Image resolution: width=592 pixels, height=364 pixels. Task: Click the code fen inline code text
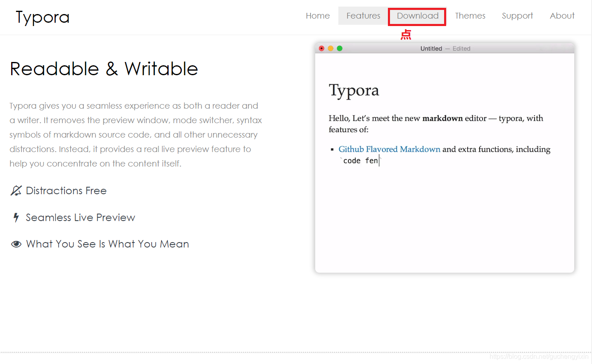[x=360, y=161]
